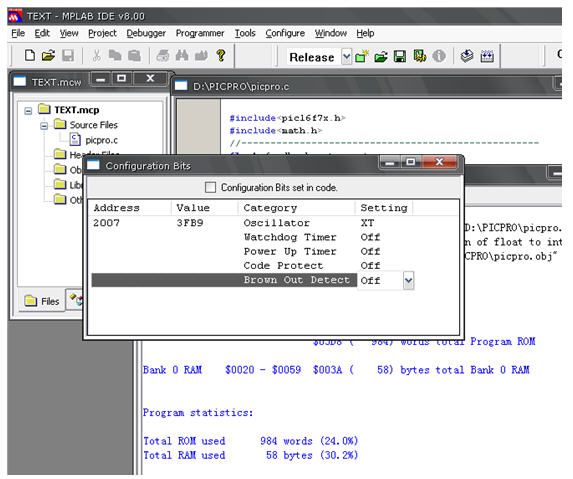573x479 pixels.
Task: Click the Watchdog Timer category row
Action: tap(290, 237)
